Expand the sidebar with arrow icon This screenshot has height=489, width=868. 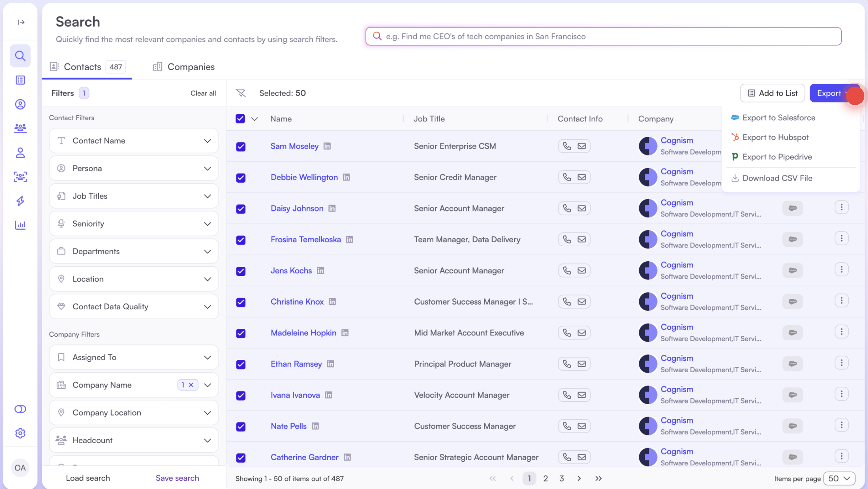21,22
